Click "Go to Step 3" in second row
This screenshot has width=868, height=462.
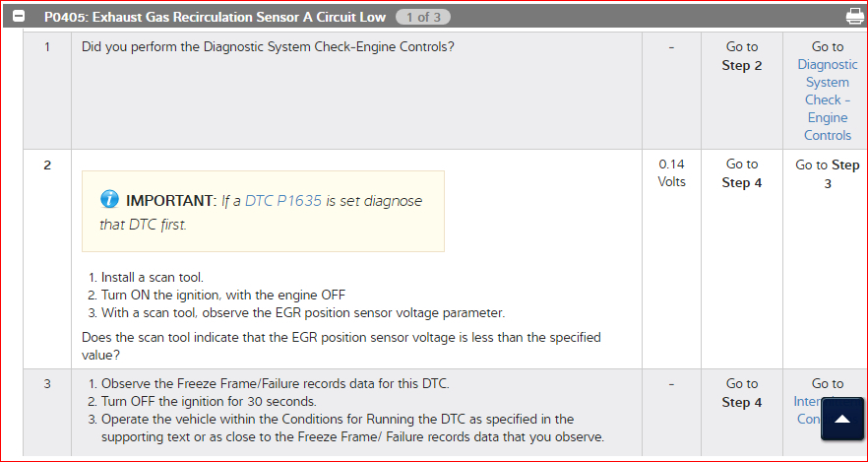click(827, 173)
